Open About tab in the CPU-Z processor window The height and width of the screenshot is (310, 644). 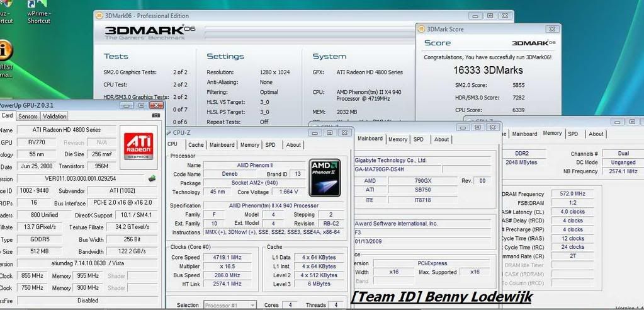pyautogui.click(x=293, y=145)
